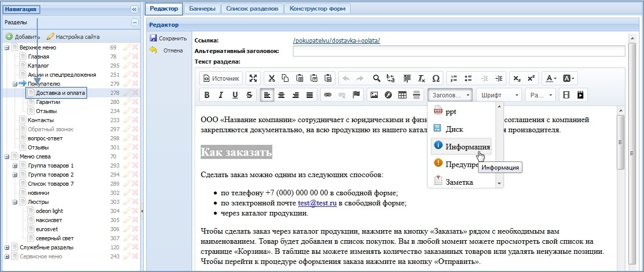The height and width of the screenshot is (272, 644).
Task: Insert a table in editor
Action: coord(402,95)
